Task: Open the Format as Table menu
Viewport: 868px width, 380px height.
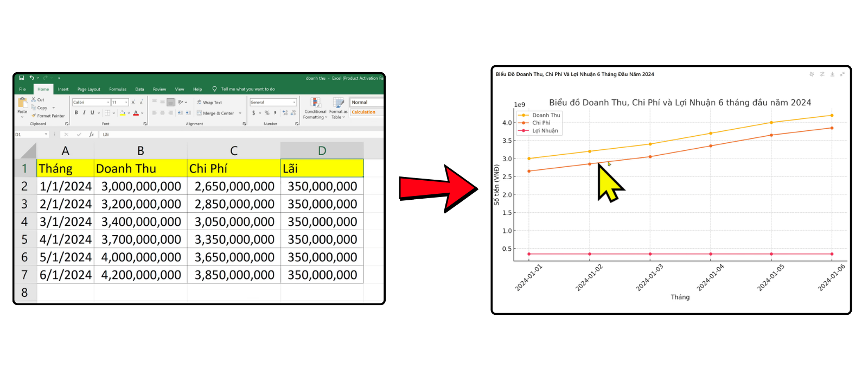Action: pyautogui.click(x=338, y=109)
